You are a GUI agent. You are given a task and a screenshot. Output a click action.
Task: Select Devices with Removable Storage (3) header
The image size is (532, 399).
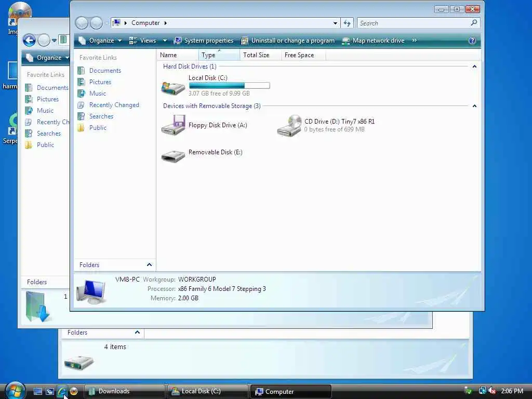click(x=212, y=106)
